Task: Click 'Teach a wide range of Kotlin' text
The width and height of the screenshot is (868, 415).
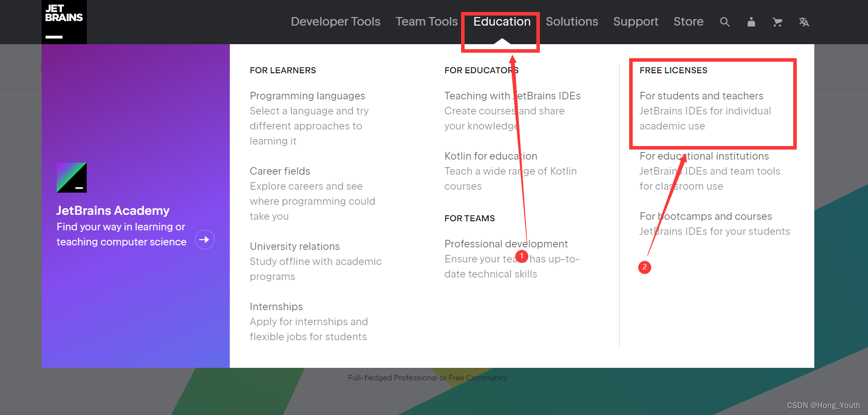Action: pyautogui.click(x=511, y=171)
